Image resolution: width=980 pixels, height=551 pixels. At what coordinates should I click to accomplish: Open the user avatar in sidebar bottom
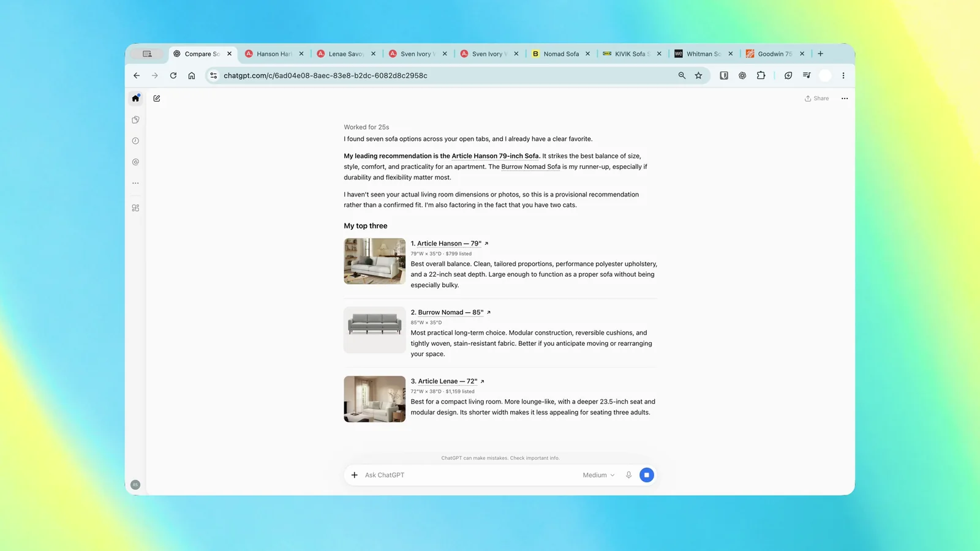(135, 484)
